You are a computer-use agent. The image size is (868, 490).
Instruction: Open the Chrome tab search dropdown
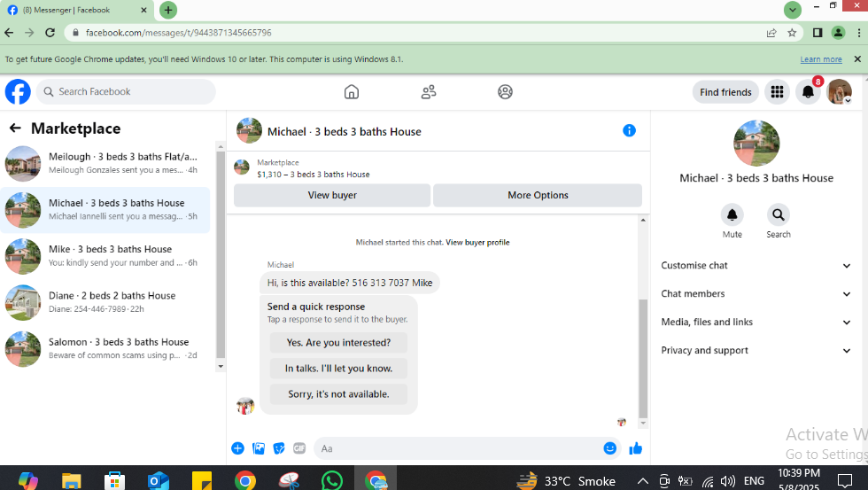click(x=793, y=10)
